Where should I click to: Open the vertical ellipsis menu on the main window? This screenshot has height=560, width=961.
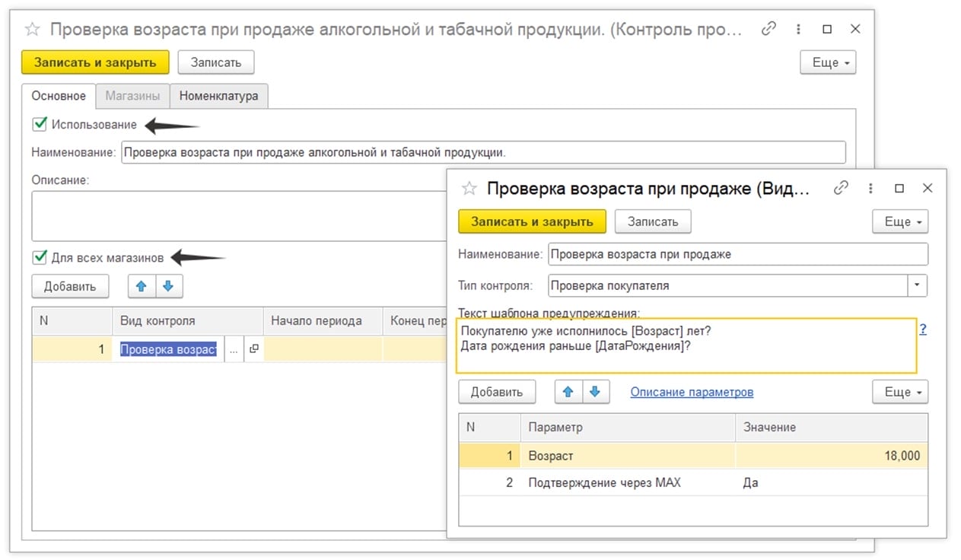[798, 28]
